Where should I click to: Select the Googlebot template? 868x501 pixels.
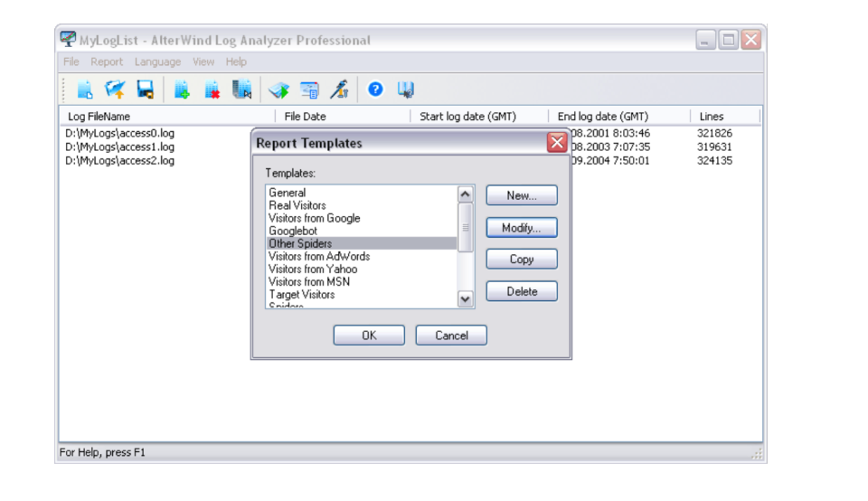[362, 231]
